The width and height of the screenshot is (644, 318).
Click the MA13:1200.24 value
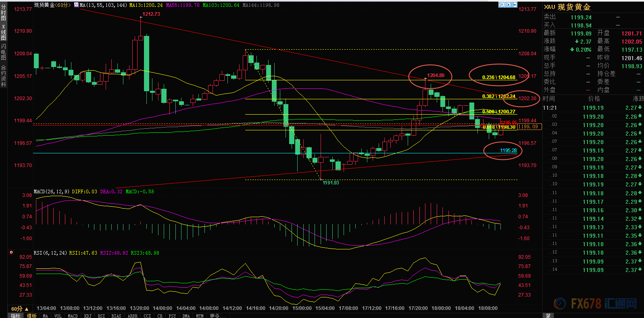pos(146,5)
